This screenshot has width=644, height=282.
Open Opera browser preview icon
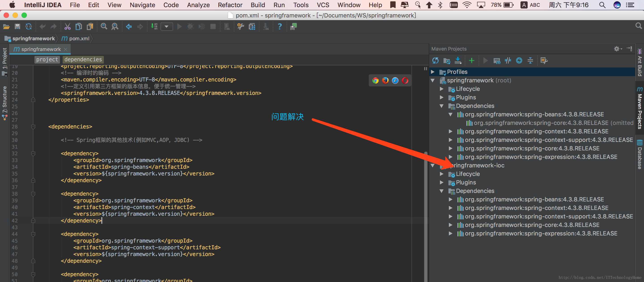point(405,81)
